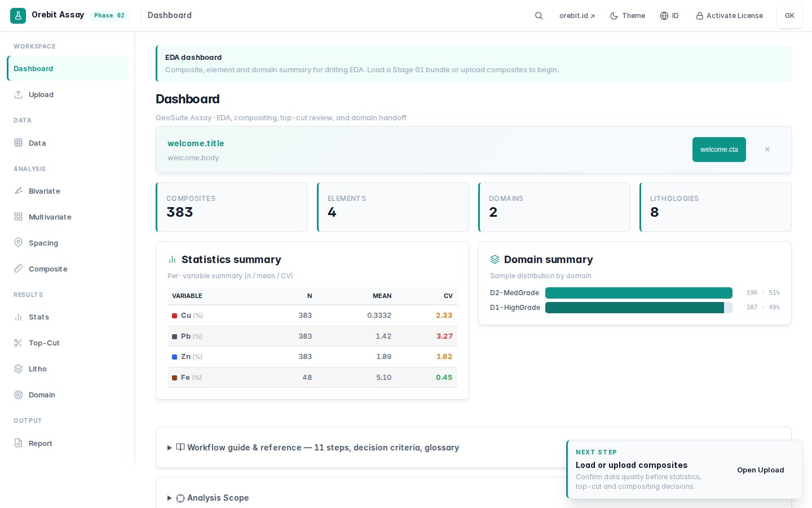Click the Fe N value 48
Screen dimensions: 812x508
[x=307, y=377]
